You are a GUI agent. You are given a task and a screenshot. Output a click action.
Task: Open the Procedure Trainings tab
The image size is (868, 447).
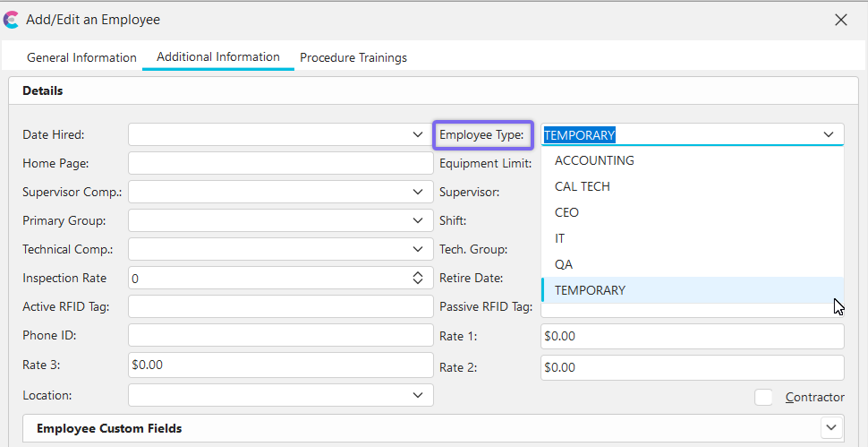353,57
